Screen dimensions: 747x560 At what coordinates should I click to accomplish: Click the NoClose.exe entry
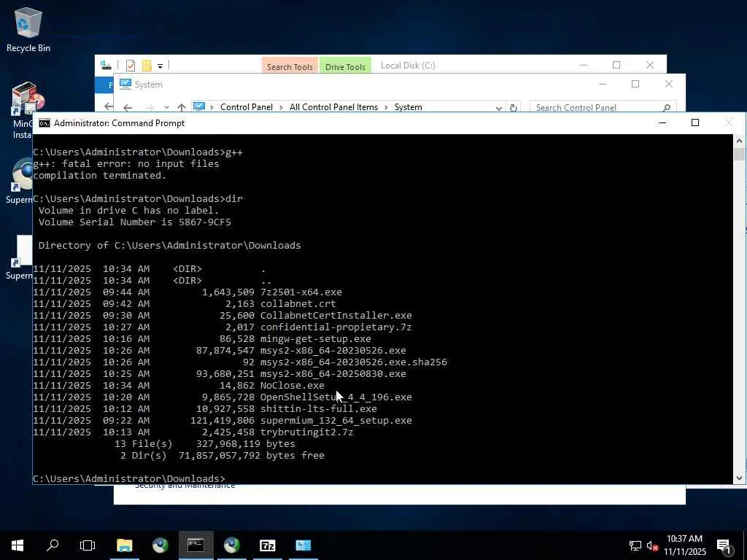click(x=292, y=385)
